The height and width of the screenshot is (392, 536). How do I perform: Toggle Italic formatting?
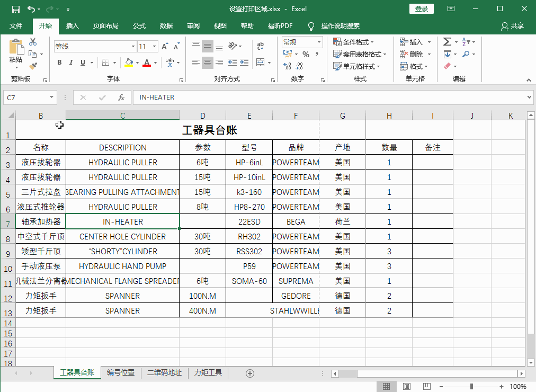click(71, 63)
